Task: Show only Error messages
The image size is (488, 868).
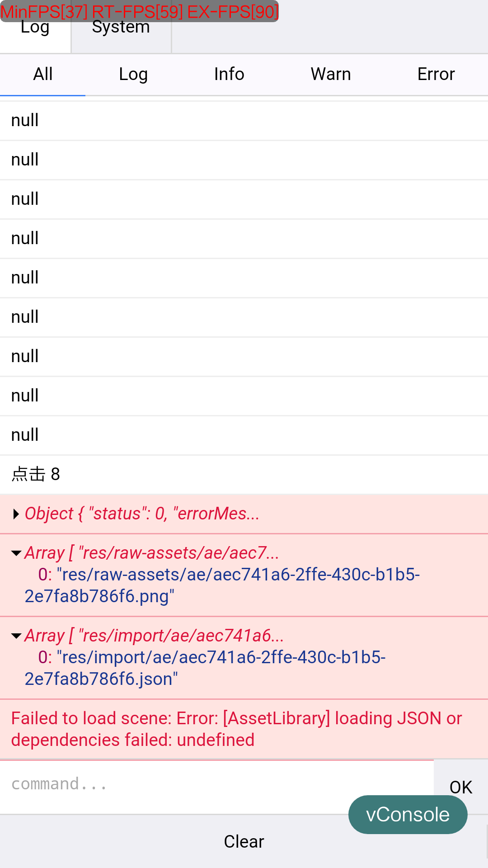Action: tap(436, 75)
